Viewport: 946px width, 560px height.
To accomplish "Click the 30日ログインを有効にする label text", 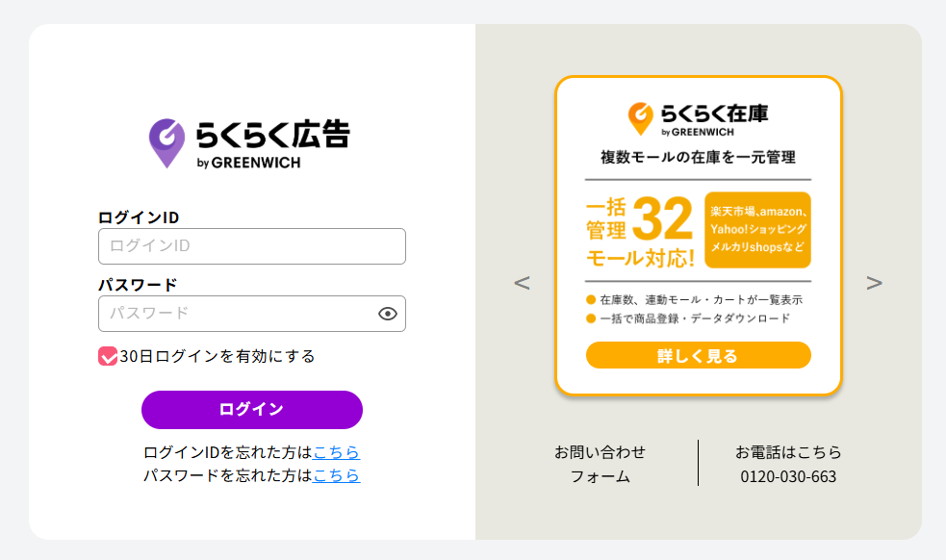I will (217, 356).
